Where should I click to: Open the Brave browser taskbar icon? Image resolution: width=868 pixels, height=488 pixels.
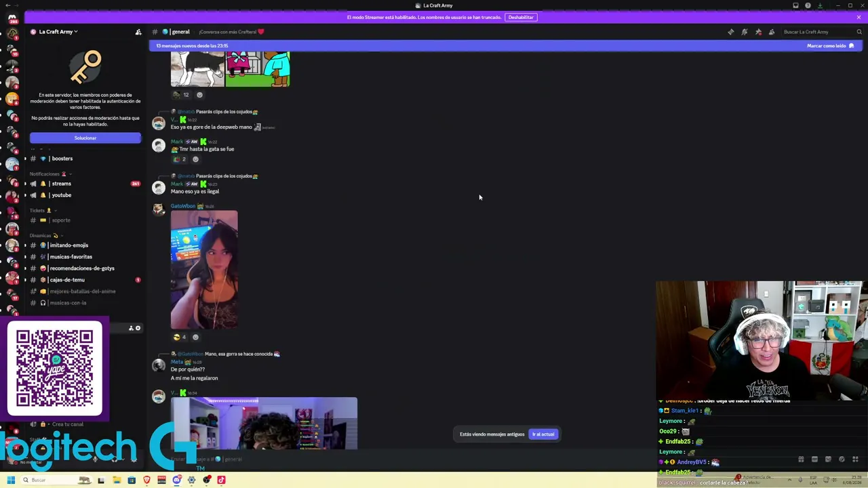pyautogui.click(x=146, y=480)
